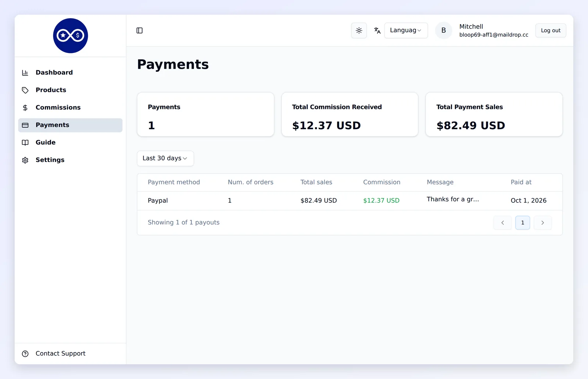Click the green $12.37 USD commission cell
This screenshot has width=588, height=379.
coord(381,201)
